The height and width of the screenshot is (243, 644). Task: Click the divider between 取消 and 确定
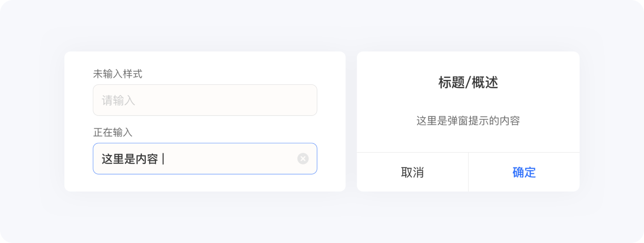pos(468,172)
